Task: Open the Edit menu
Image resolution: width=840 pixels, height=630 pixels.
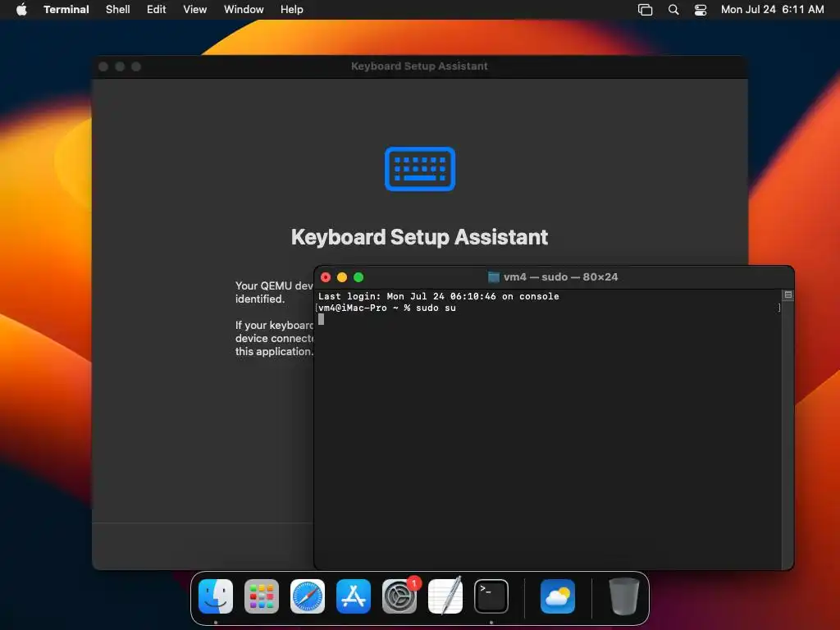Action: (x=157, y=9)
